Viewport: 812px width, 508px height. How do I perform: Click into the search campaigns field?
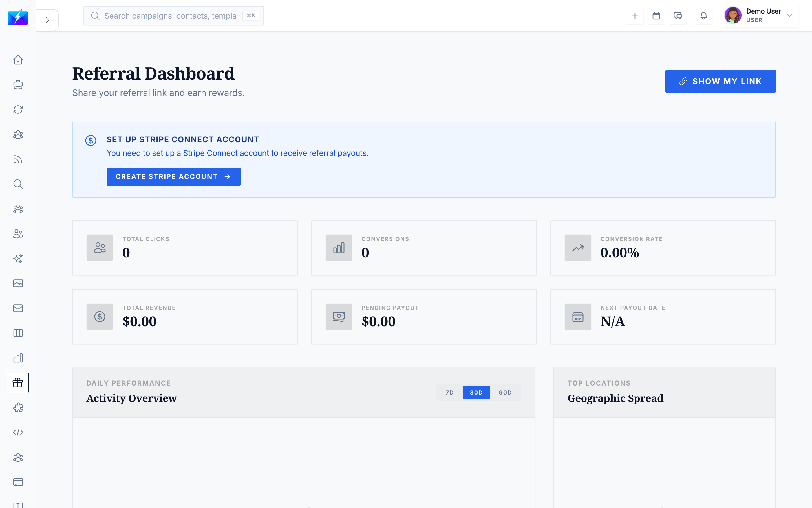pos(173,16)
